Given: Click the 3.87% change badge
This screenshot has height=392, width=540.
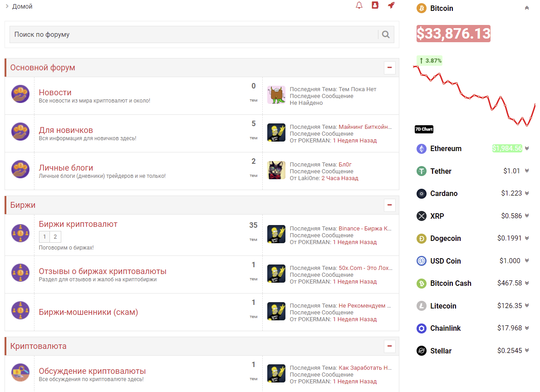Looking at the screenshot, I should coord(430,61).
